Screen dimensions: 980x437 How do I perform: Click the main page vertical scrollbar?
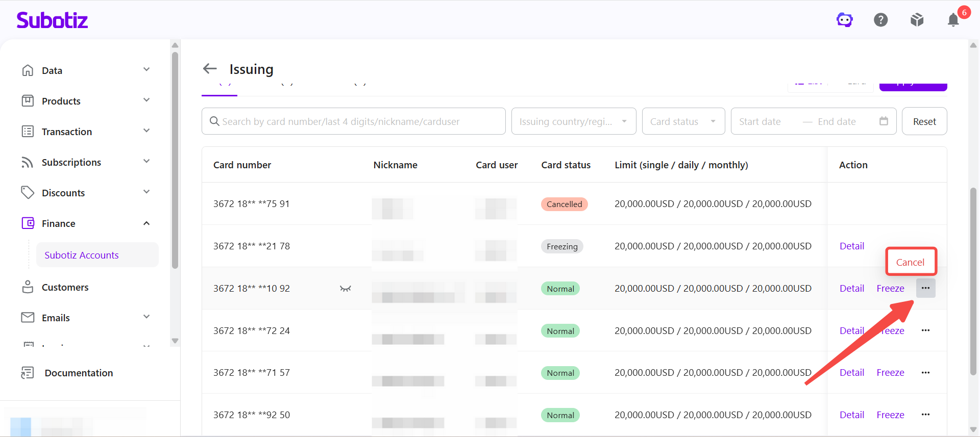point(973,281)
